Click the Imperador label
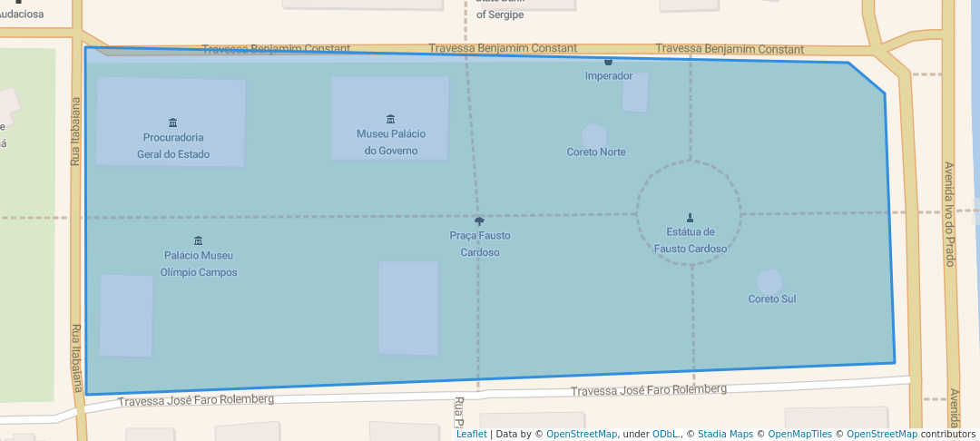The height and width of the screenshot is (441, 980). (609, 75)
